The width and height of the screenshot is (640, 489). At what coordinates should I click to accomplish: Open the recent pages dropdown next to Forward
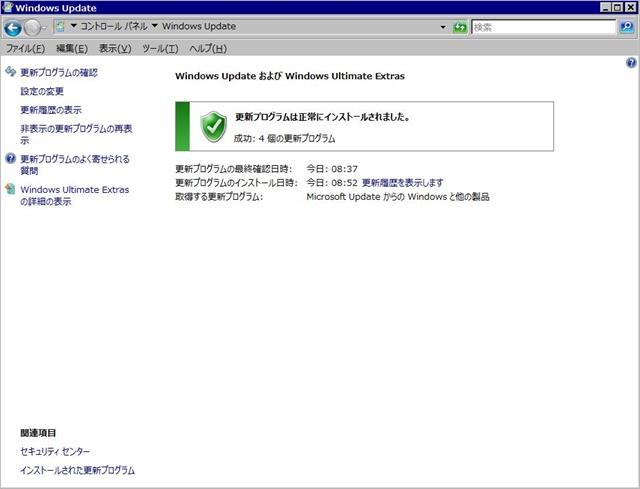[44, 28]
